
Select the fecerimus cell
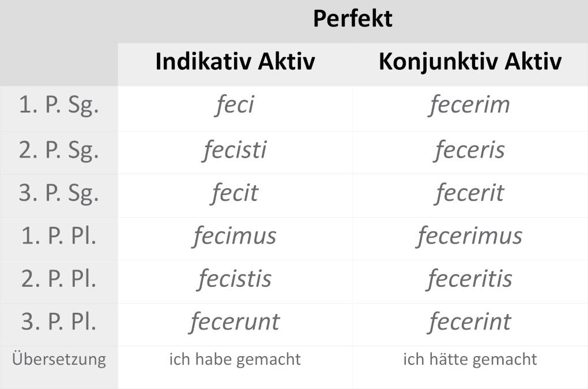[469, 235]
